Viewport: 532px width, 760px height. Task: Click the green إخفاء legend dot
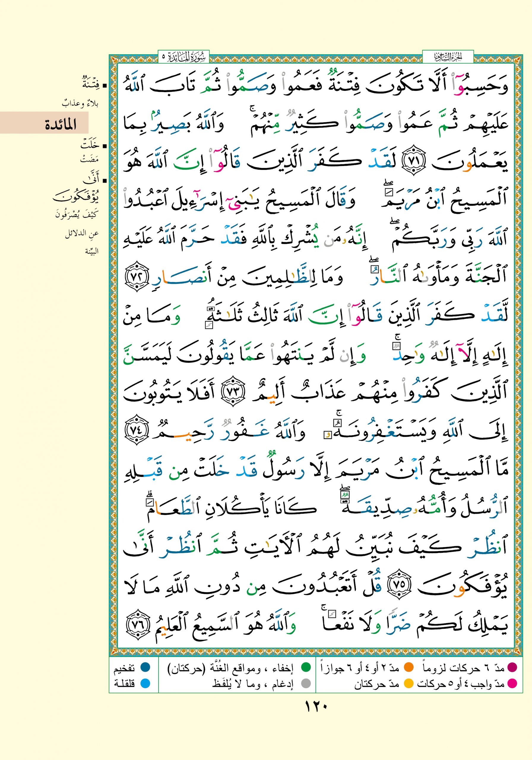(x=305, y=667)
